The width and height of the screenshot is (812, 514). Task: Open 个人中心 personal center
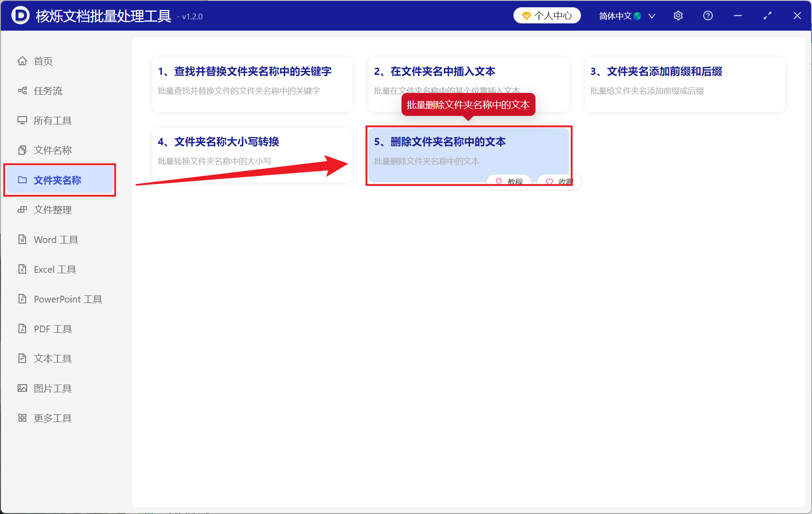547,15
